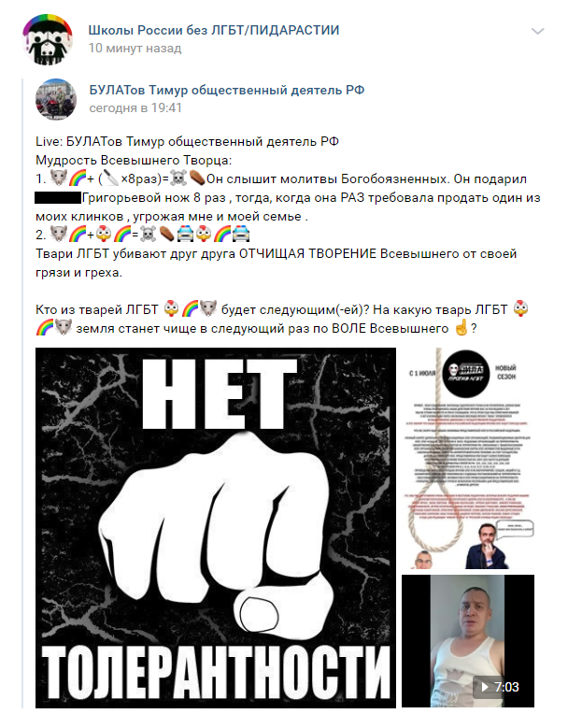The image size is (568, 728).
Task: Click the knife emoji in item 1
Action: tap(110, 178)
